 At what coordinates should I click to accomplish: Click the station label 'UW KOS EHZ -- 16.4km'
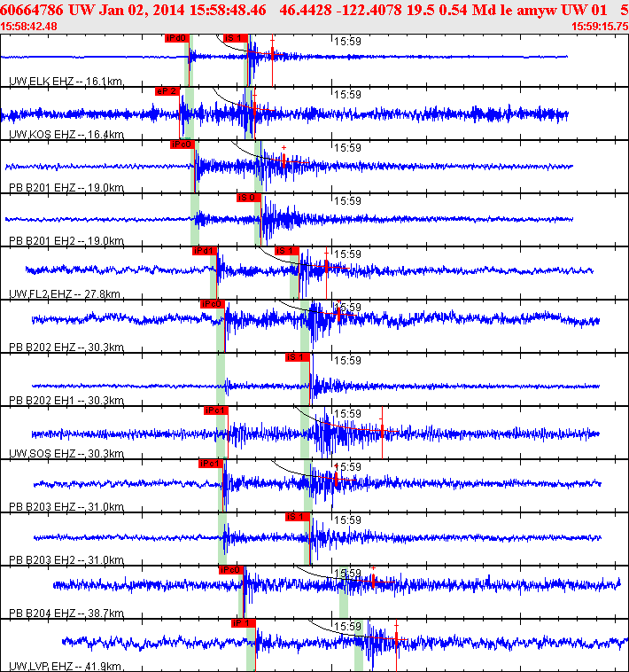(66, 134)
